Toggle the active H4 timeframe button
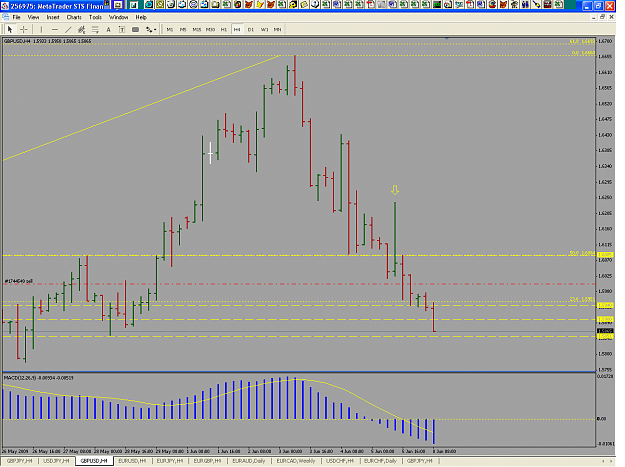Viewport: 625px width, 467px height. tap(237, 29)
